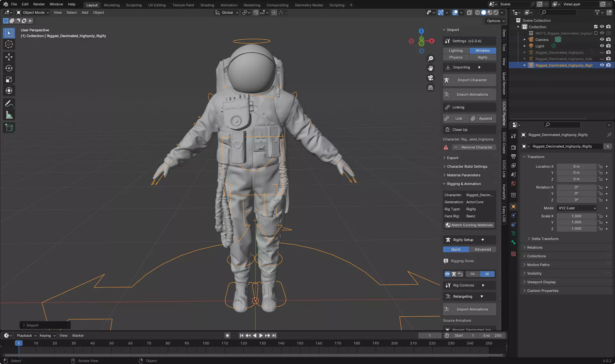Open the Render properties tab
Screen dimensions: 615x364
[513, 148]
